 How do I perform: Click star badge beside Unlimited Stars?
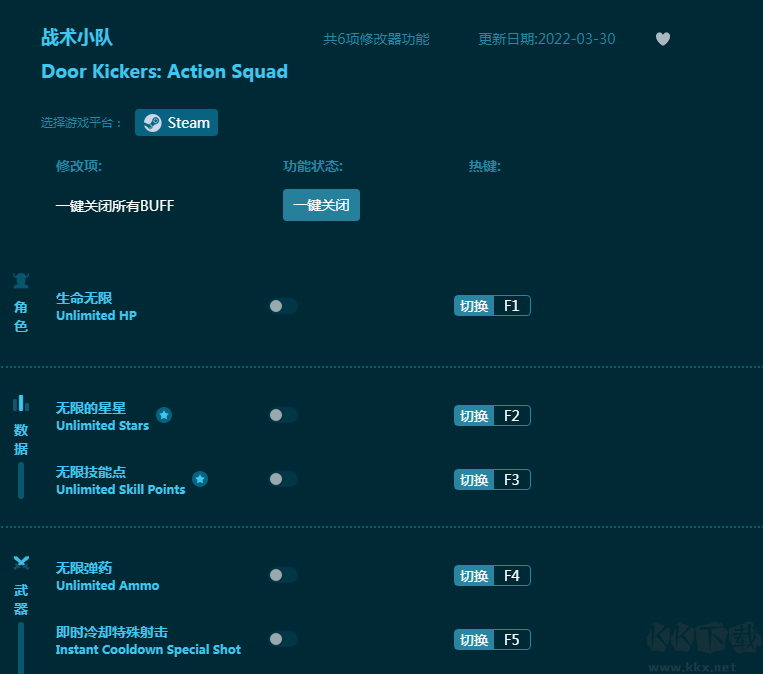click(x=164, y=415)
